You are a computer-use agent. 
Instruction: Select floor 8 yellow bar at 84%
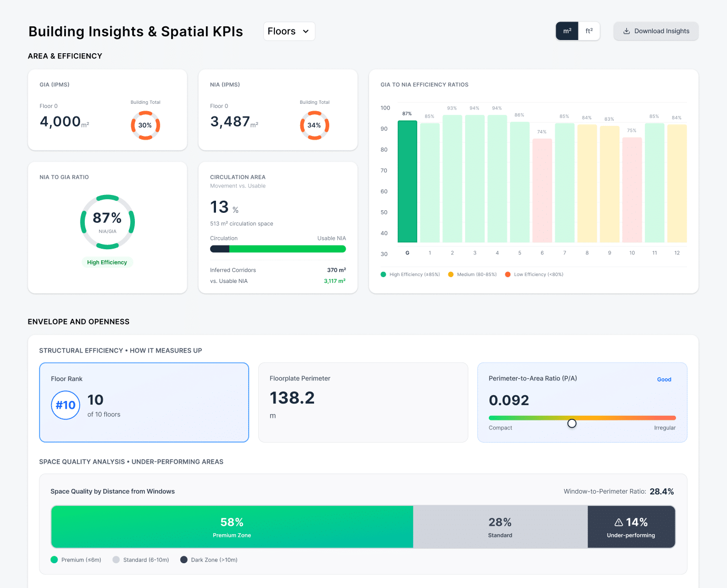[x=587, y=183]
